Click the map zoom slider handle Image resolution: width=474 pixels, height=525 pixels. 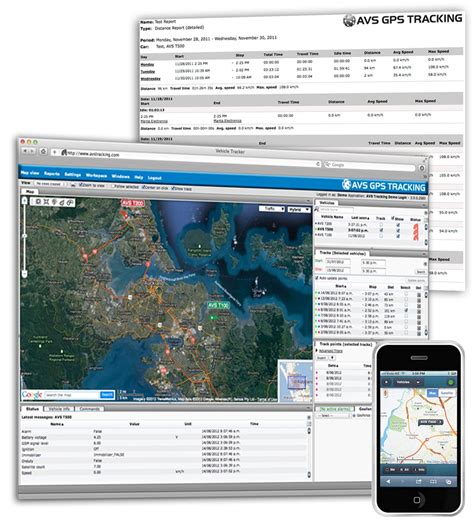(x=24, y=236)
